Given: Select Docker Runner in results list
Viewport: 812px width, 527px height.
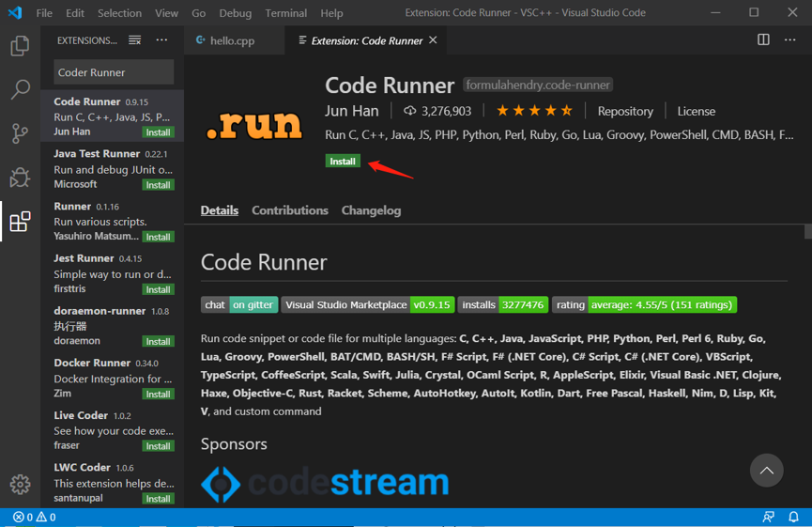Looking at the screenshot, I should pos(113,378).
